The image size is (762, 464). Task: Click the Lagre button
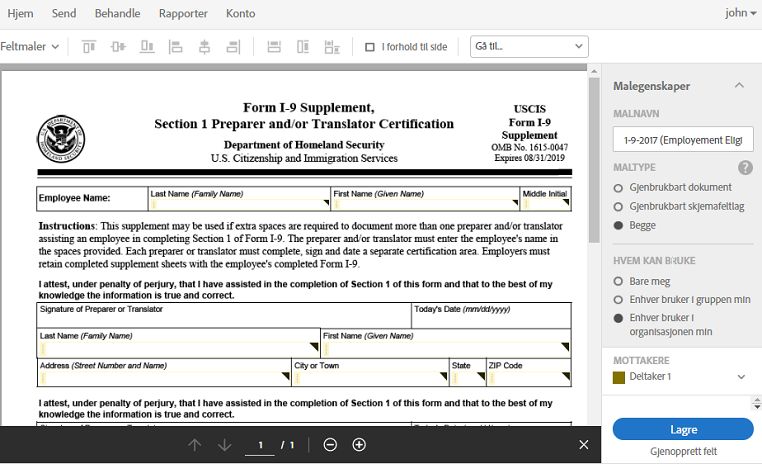coord(683,430)
